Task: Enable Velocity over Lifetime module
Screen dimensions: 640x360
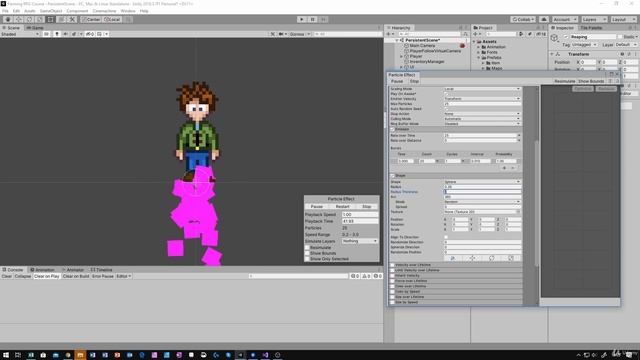Action: 392,265
